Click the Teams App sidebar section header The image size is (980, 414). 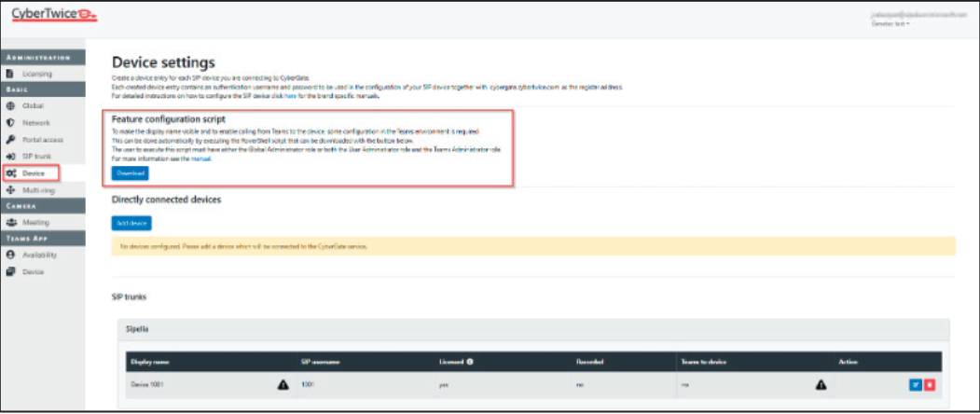click(x=43, y=239)
